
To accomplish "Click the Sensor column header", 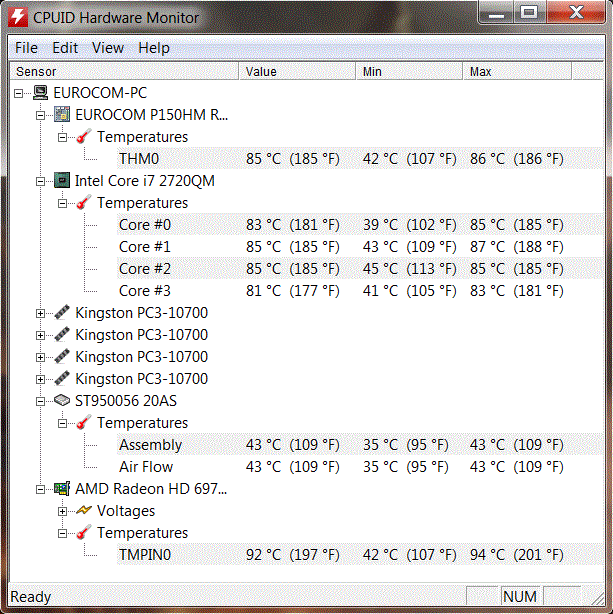I will tap(124, 72).
